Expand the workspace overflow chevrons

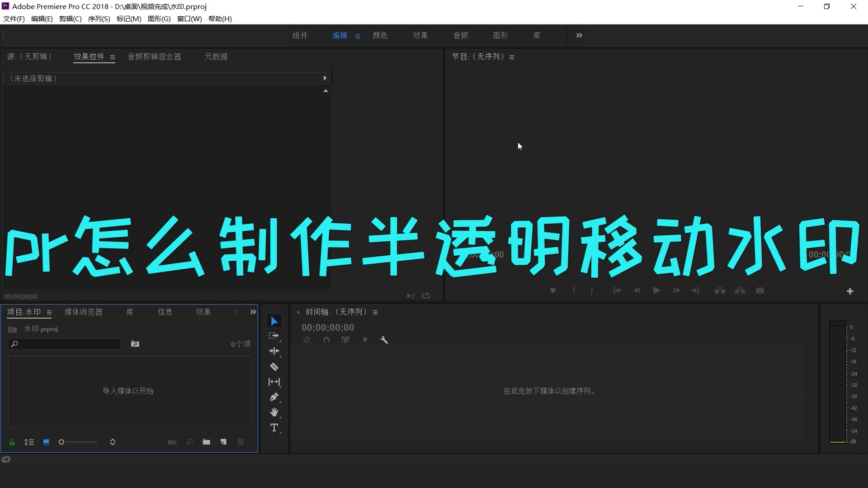click(x=579, y=35)
